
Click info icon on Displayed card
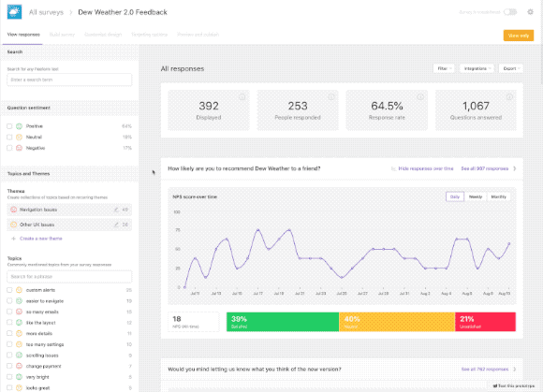[x=242, y=97]
